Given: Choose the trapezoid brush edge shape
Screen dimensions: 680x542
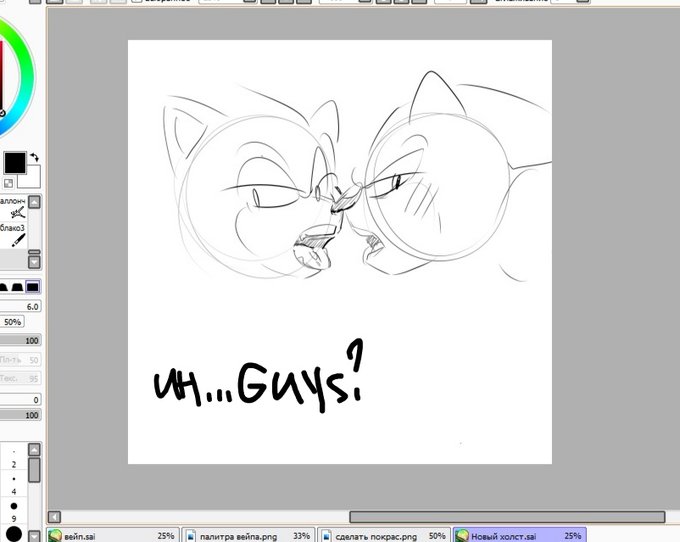Looking at the screenshot, I should pos(17,287).
